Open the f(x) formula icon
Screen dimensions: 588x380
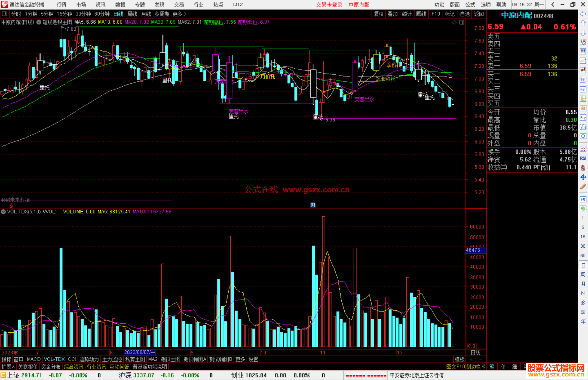583,127
